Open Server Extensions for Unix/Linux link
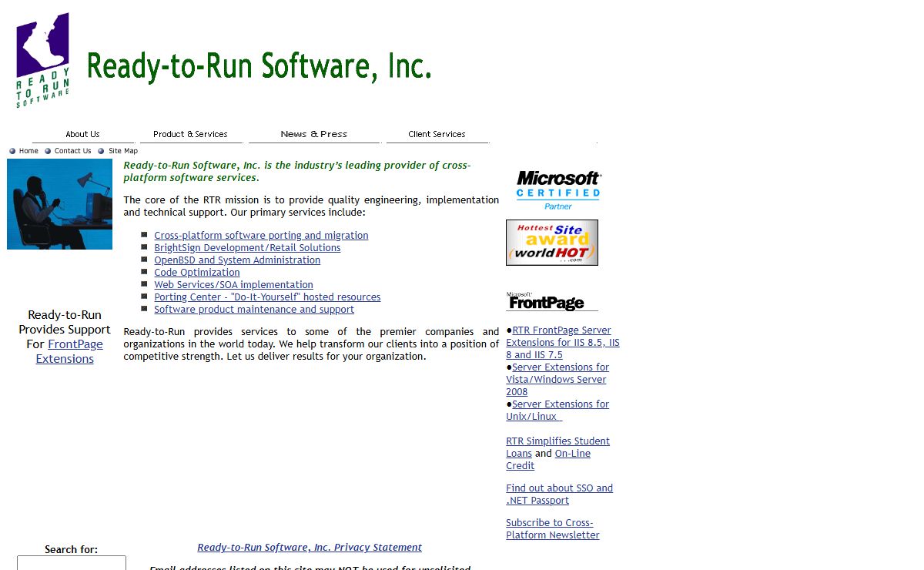Viewport: 924px width, 570px height. pyautogui.click(x=557, y=411)
